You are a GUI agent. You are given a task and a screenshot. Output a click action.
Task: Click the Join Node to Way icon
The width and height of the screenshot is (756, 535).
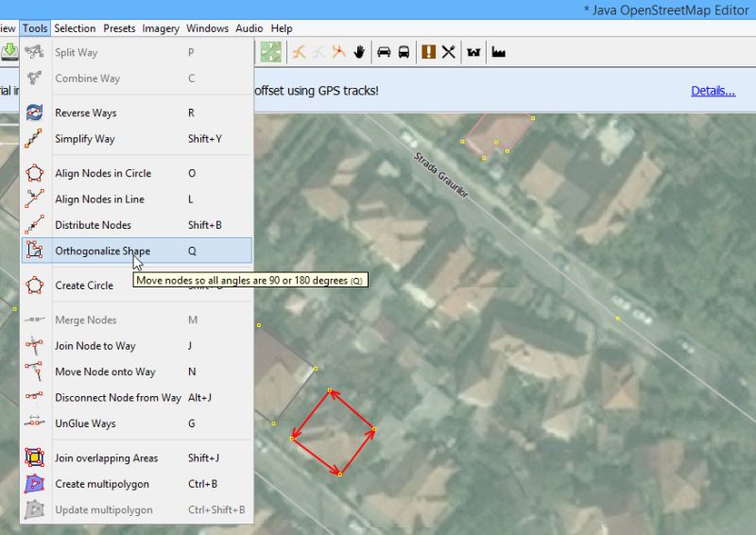[34, 346]
